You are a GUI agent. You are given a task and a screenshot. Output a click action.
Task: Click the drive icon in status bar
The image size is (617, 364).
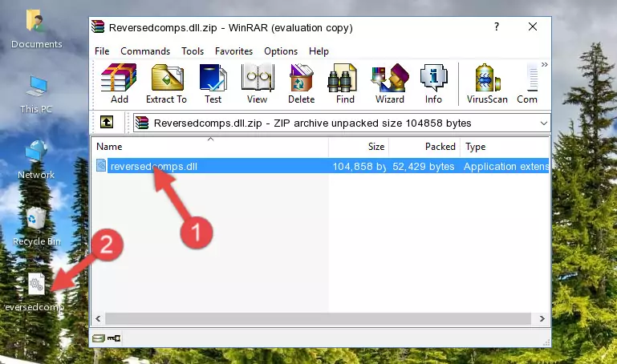point(99,338)
